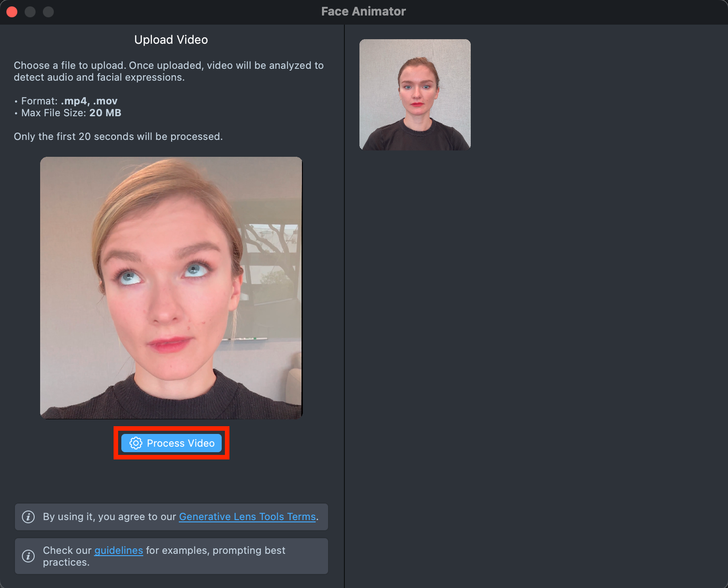Click the gear icon inside Process Video
This screenshot has width=728, height=588.
[135, 443]
